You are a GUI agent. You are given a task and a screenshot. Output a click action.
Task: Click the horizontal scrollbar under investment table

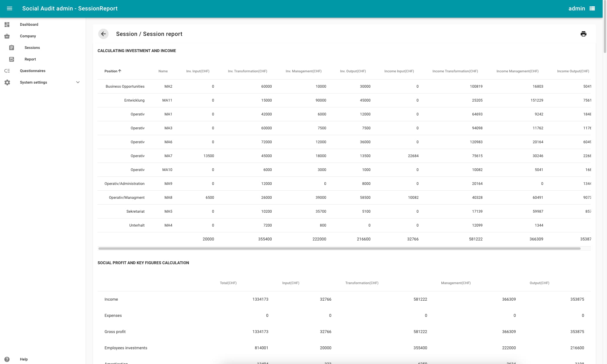pyautogui.click(x=339, y=249)
